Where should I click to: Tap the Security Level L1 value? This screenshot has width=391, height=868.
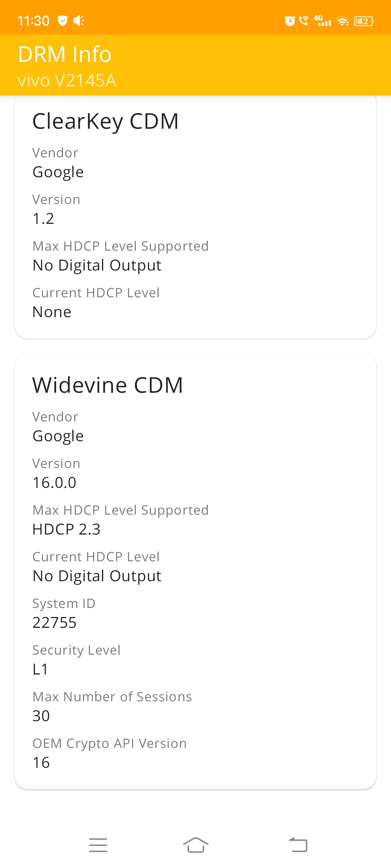(x=40, y=669)
